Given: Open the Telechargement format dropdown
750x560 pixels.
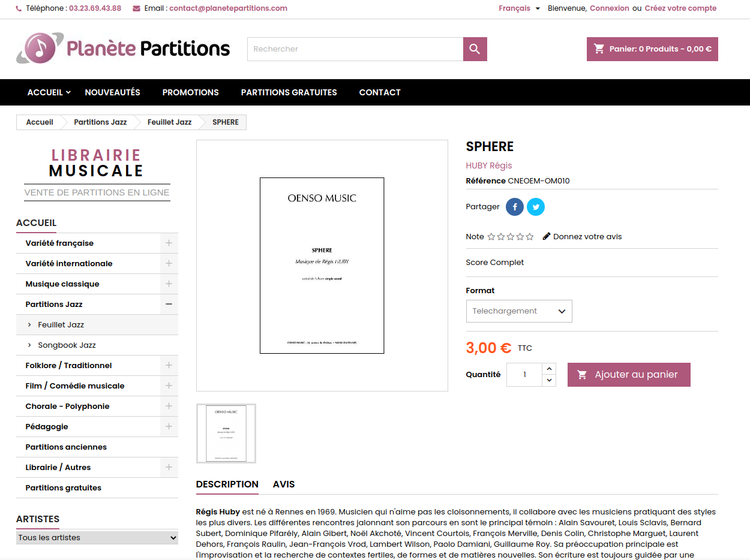Looking at the screenshot, I should [518, 311].
